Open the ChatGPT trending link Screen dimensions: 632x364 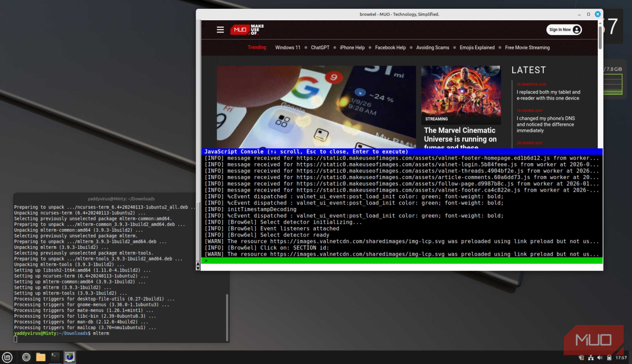pyautogui.click(x=320, y=47)
